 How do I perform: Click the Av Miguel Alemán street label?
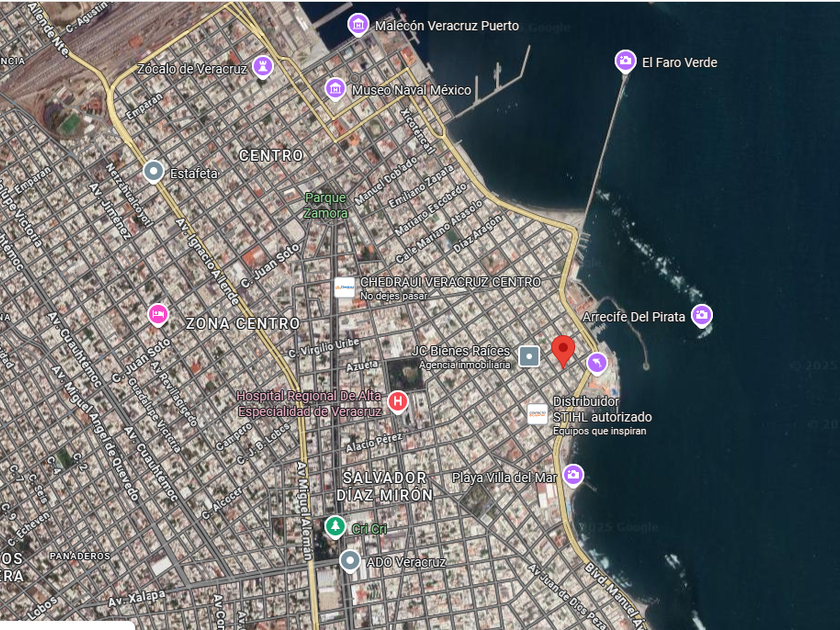pos(304,511)
